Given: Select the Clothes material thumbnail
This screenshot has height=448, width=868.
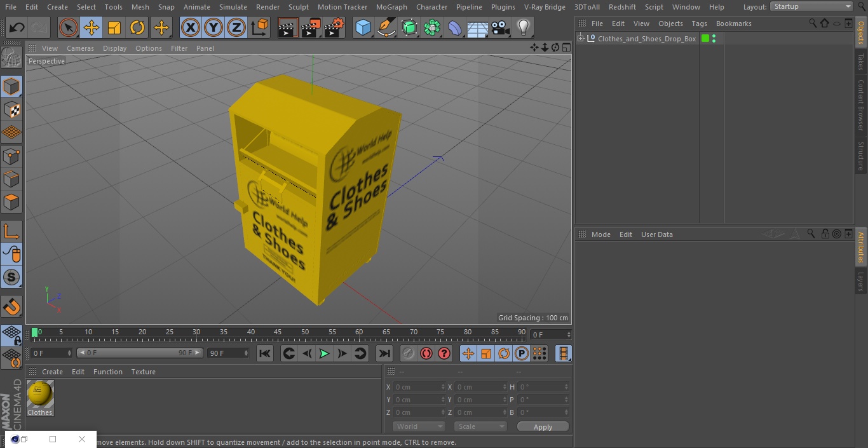Looking at the screenshot, I should pyautogui.click(x=40, y=394).
